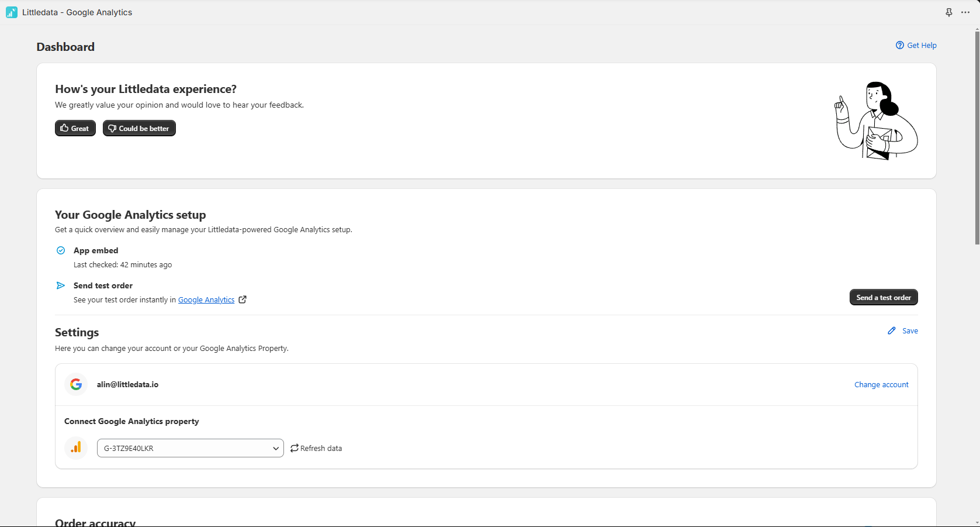Click the Google Analytics bar chart icon
The height and width of the screenshot is (527, 980).
click(x=76, y=448)
